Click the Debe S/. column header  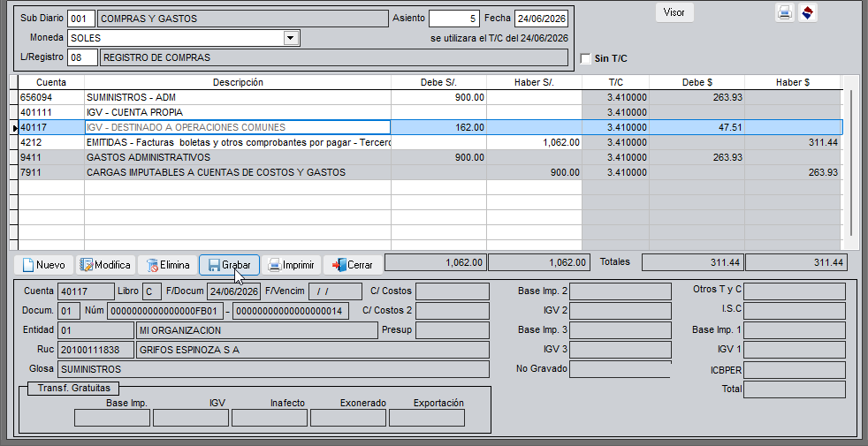439,82
